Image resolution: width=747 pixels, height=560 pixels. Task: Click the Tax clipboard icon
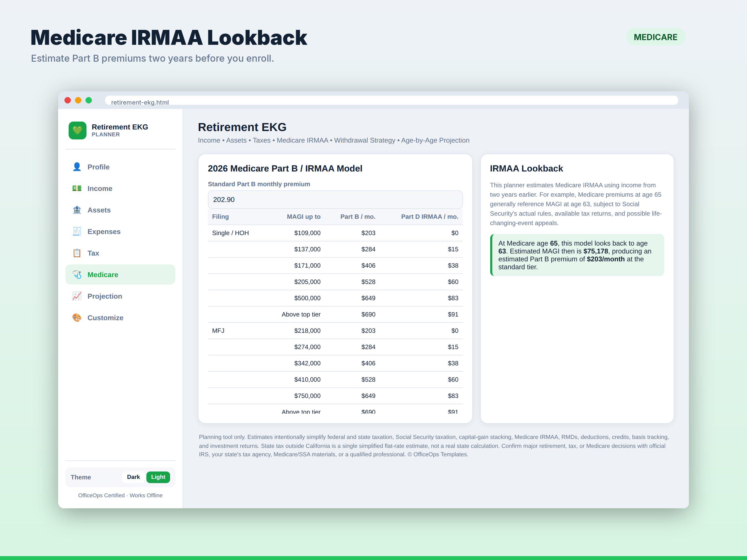point(77,253)
